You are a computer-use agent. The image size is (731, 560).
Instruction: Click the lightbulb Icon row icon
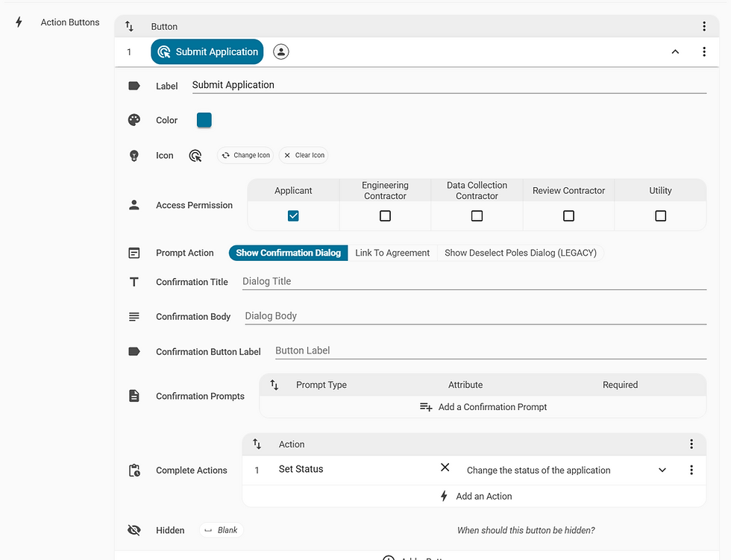(x=134, y=156)
